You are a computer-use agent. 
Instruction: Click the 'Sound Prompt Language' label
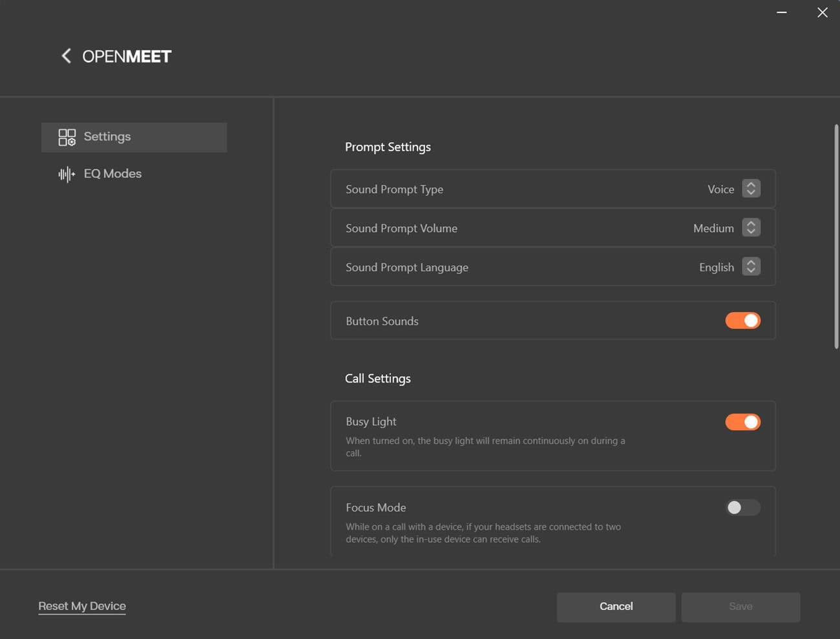tap(407, 267)
